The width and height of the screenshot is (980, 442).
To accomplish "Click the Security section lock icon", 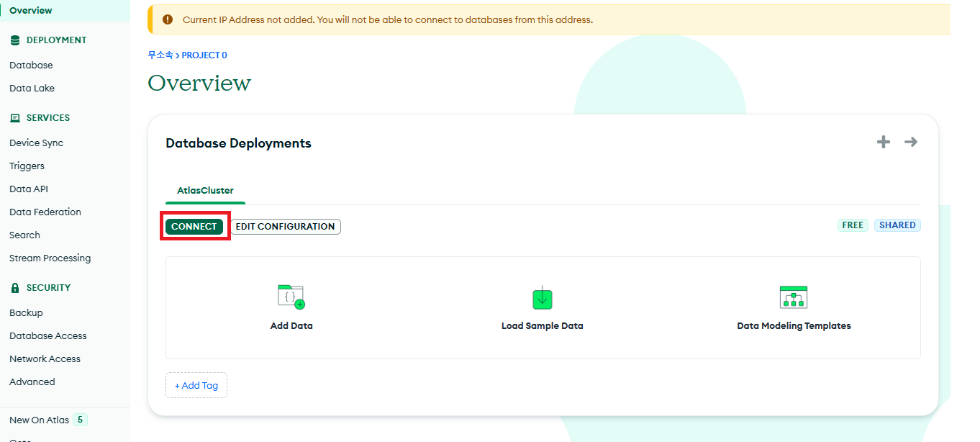I will click(15, 288).
